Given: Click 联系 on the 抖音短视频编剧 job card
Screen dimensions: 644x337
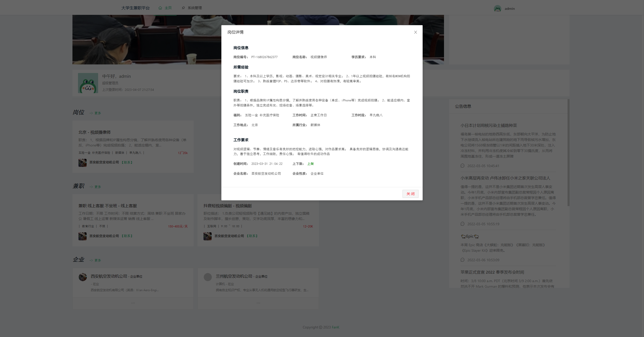Looking at the screenshot, I should tap(252, 236).
